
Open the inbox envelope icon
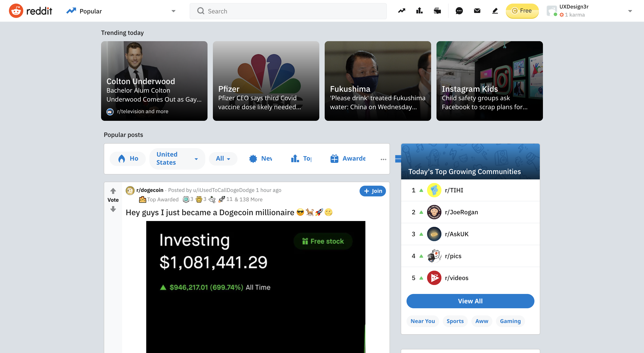point(477,11)
